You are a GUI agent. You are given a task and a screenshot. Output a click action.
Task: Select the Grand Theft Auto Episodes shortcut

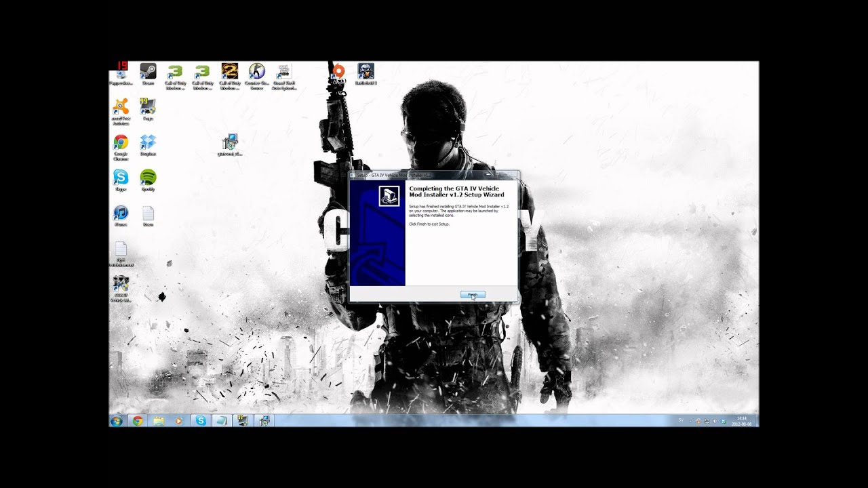pos(283,77)
